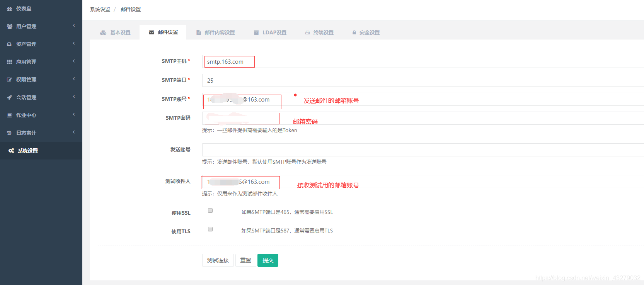The image size is (644, 285).
Task: Click the 资产管理 sidebar label
Action: point(26,44)
